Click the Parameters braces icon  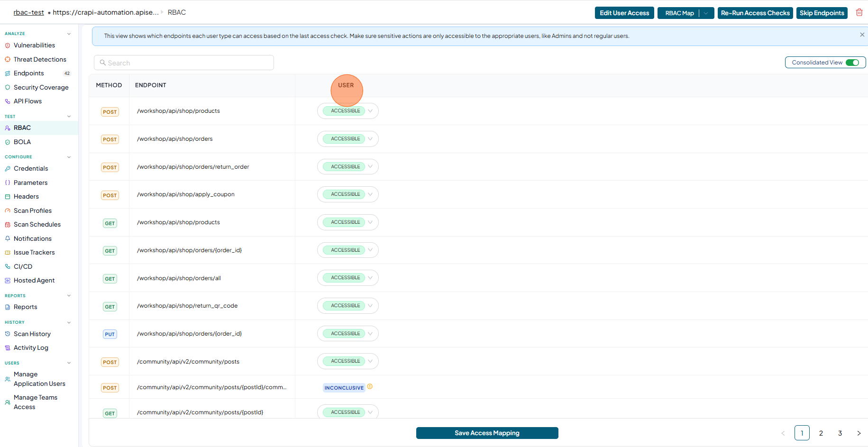pyautogui.click(x=8, y=182)
